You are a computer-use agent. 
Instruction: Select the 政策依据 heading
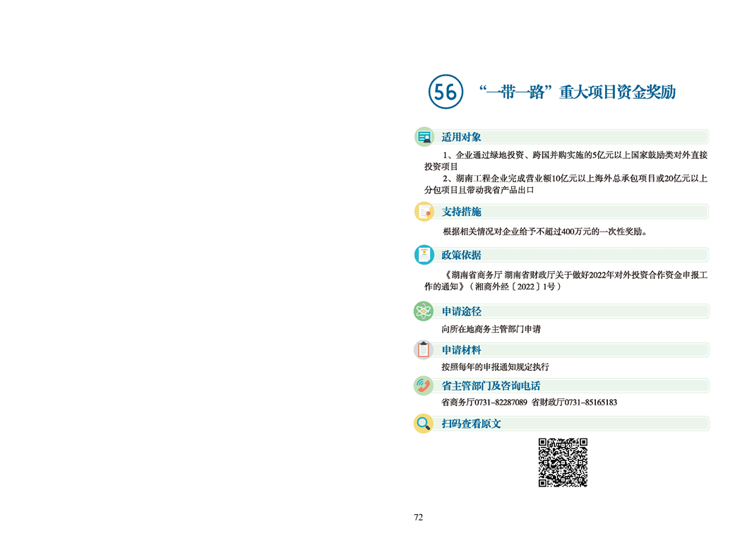tap(461, 255)
